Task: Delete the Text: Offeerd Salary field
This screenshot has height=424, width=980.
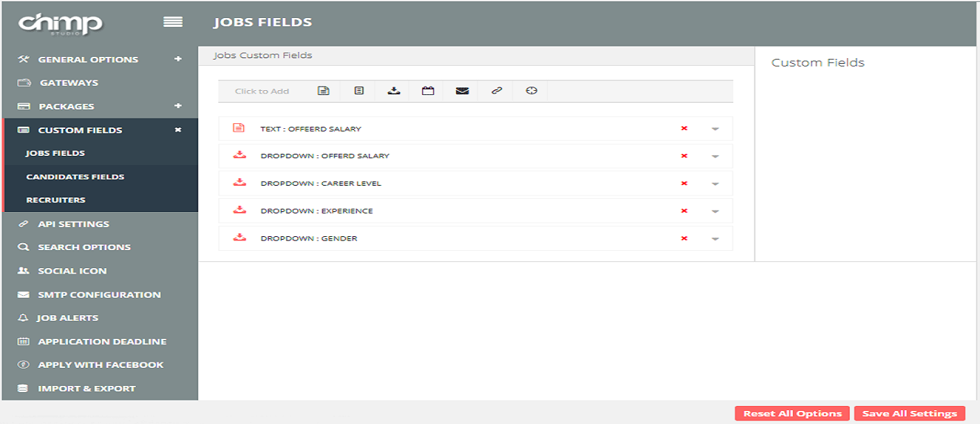Action: coord(684,129)
